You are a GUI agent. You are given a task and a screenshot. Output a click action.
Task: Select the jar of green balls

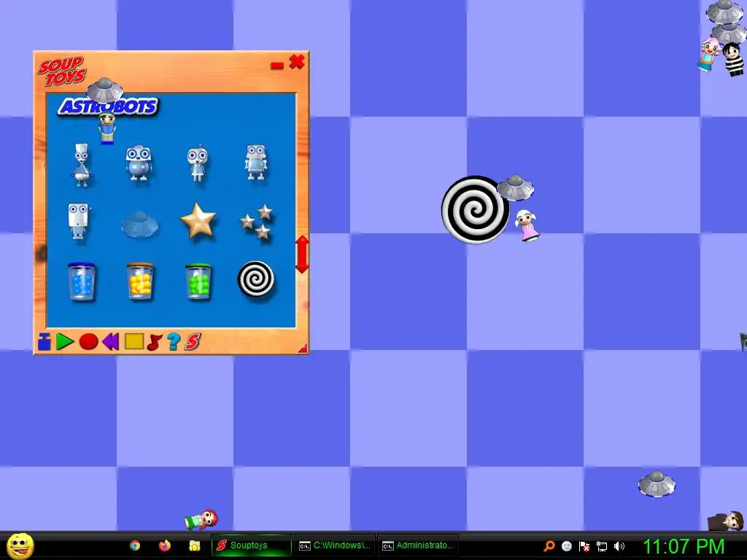(x=198, y=281)
